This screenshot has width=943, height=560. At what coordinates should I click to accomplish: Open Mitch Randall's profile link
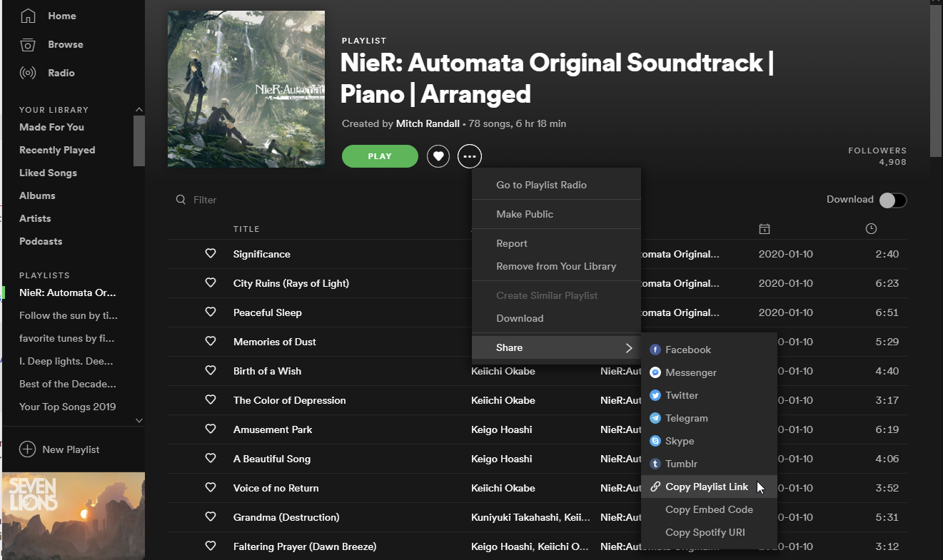click(x=428, y=123)
